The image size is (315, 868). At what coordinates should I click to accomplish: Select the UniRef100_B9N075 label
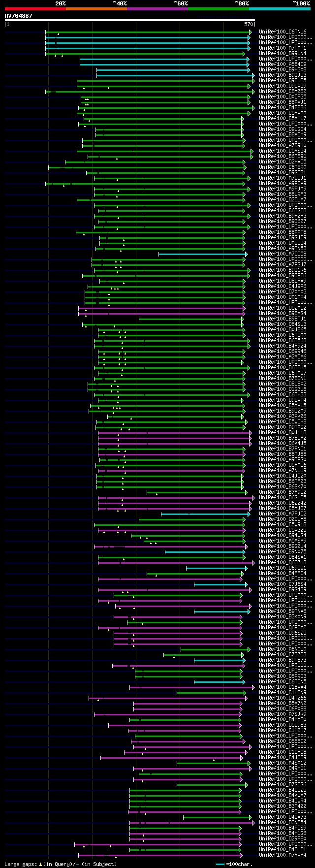(x=283, y=551)
